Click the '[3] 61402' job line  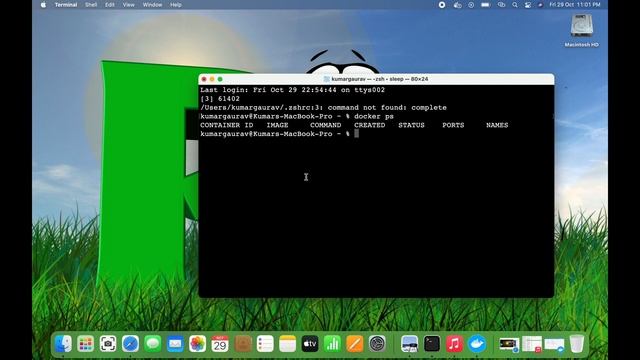click(x=220, y=99)
